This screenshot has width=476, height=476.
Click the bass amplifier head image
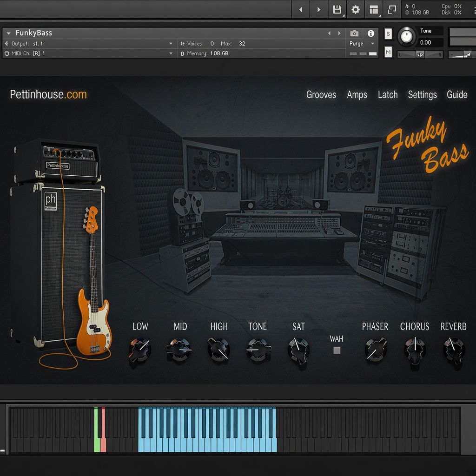57,161
